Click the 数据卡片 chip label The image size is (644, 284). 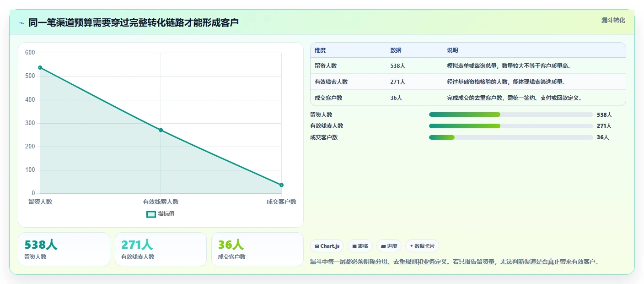pos(424,246)
